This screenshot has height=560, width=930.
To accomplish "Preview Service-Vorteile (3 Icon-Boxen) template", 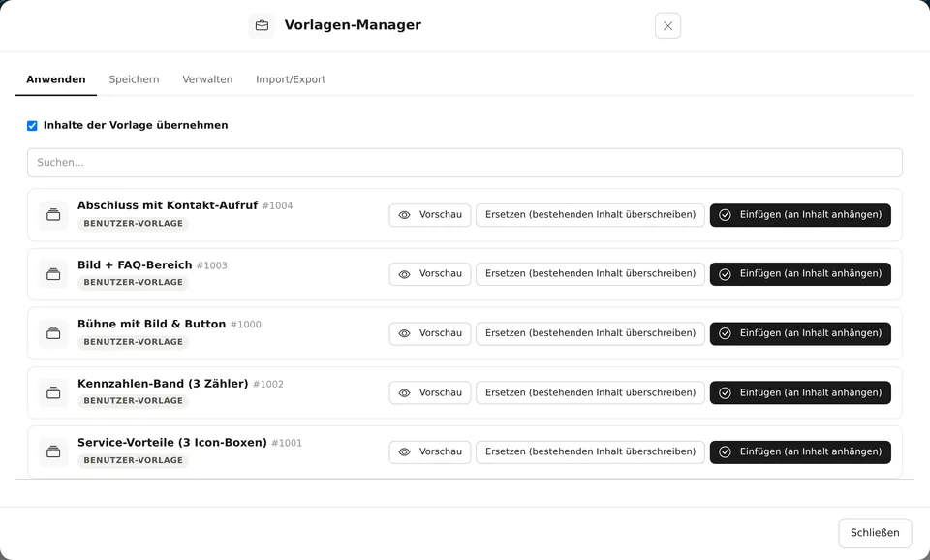I will (430, 452).
